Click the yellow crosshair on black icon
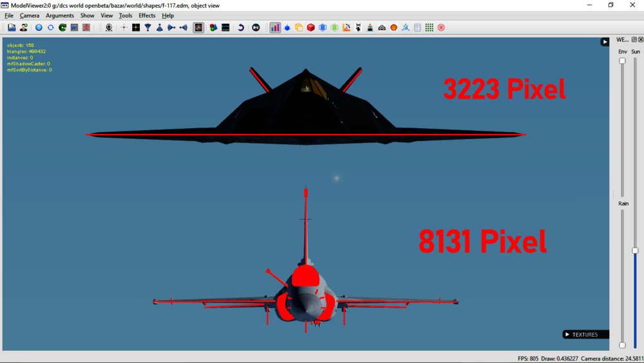The width and height of the screenshot is (644, 363). (x=135, y=28)
